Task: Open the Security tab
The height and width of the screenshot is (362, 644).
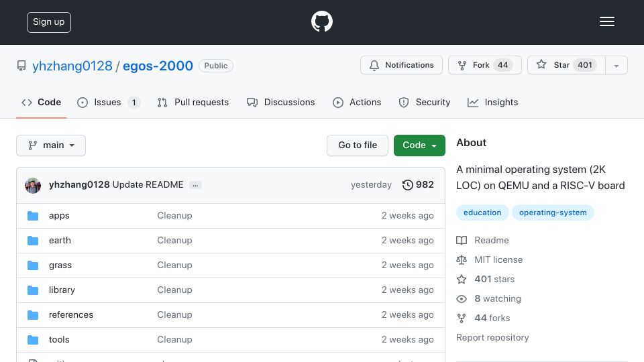Action: point(424,102)
